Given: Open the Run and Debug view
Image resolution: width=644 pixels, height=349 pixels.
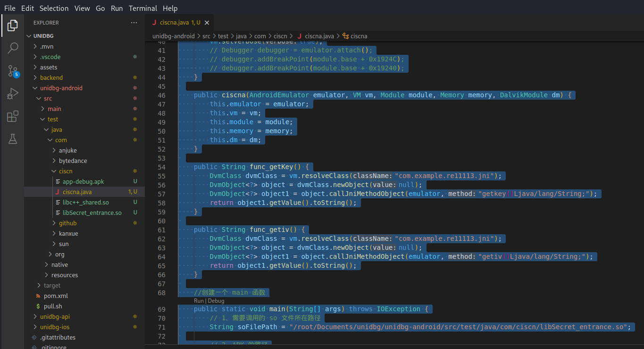Looking at the screenshot, I should (x=12, y=94).
